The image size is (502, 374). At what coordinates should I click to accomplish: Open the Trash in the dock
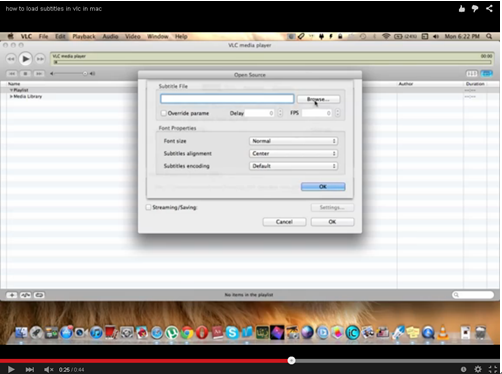tap(480, 332)
